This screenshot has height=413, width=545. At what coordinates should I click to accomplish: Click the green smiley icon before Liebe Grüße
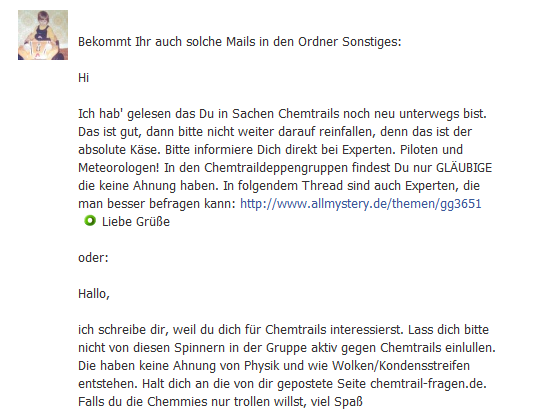tap(90, 221)
